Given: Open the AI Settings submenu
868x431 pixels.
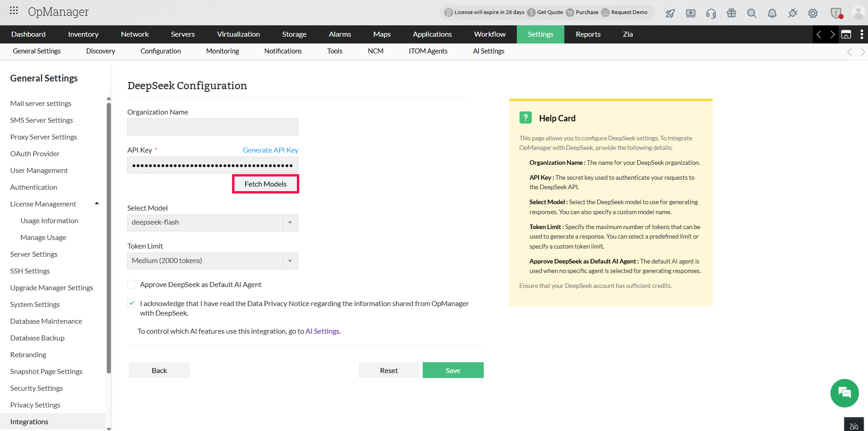Looking at the screenshot, I should 489,51.
